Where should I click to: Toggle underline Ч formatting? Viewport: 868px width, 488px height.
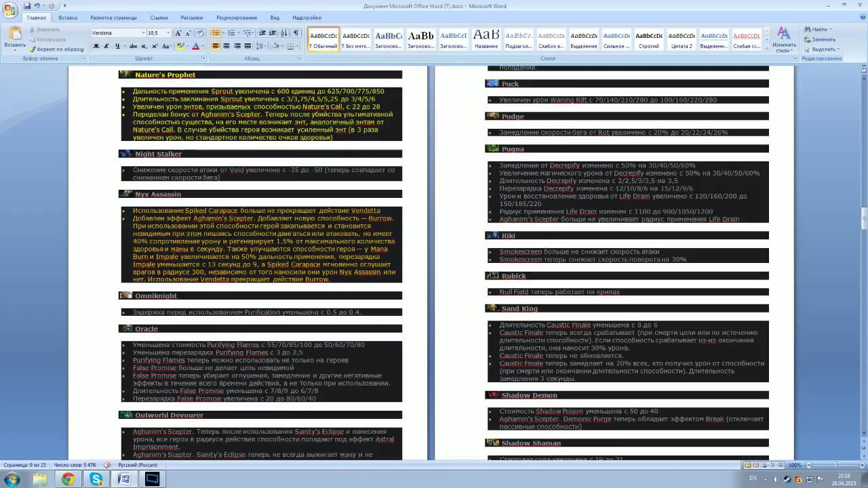pyautogui.click(x=117, y=46)
